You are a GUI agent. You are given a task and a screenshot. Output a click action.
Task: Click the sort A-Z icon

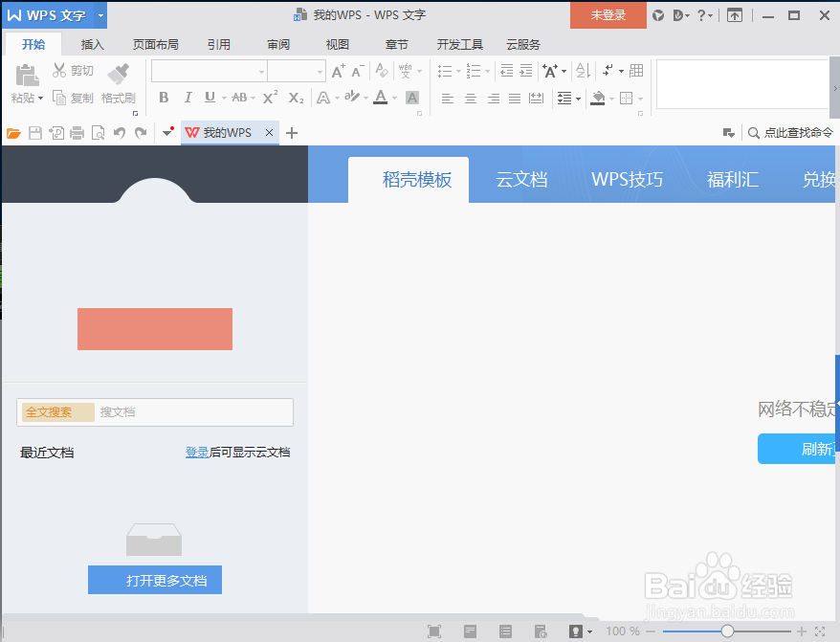(583, 70)
